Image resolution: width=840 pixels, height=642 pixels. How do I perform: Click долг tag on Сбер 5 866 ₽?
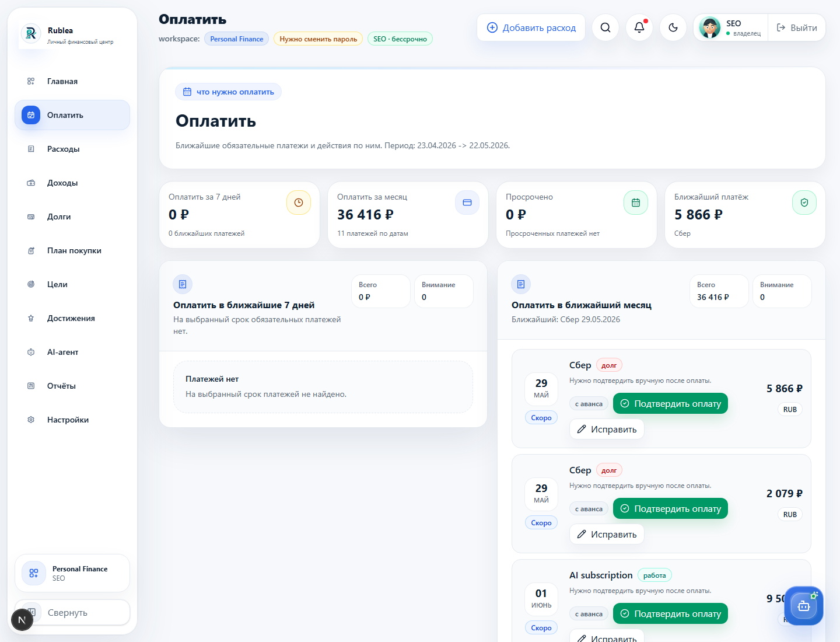[x=609, y=365]
